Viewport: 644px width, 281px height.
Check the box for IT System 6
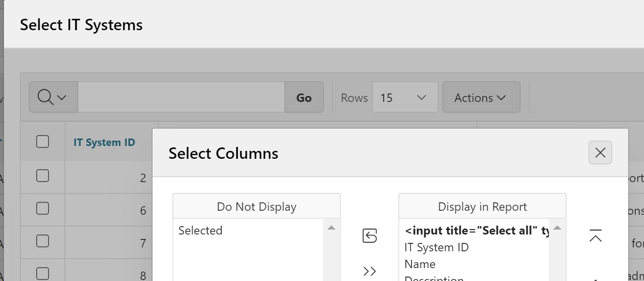pos(43,209)
